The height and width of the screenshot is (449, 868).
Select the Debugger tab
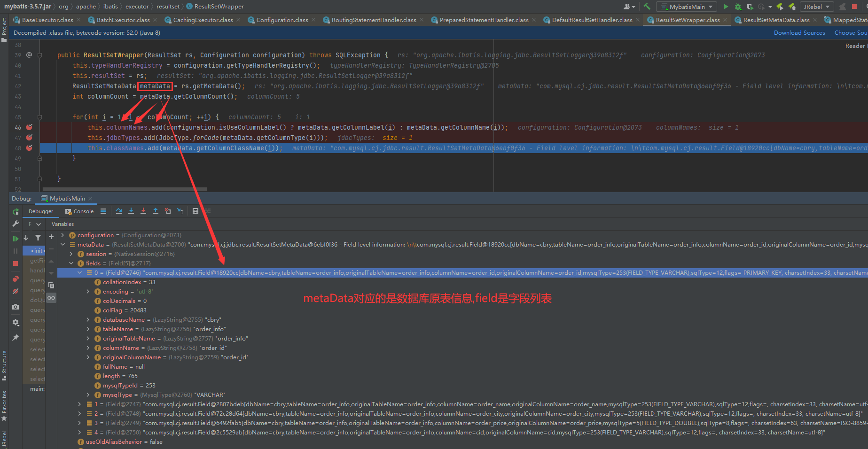point(41,211)
